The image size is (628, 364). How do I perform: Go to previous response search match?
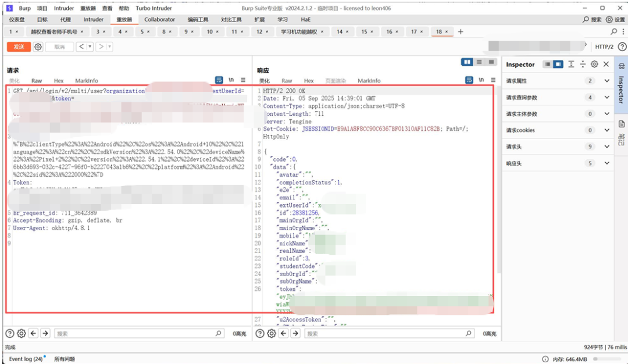tap(284, 333)
